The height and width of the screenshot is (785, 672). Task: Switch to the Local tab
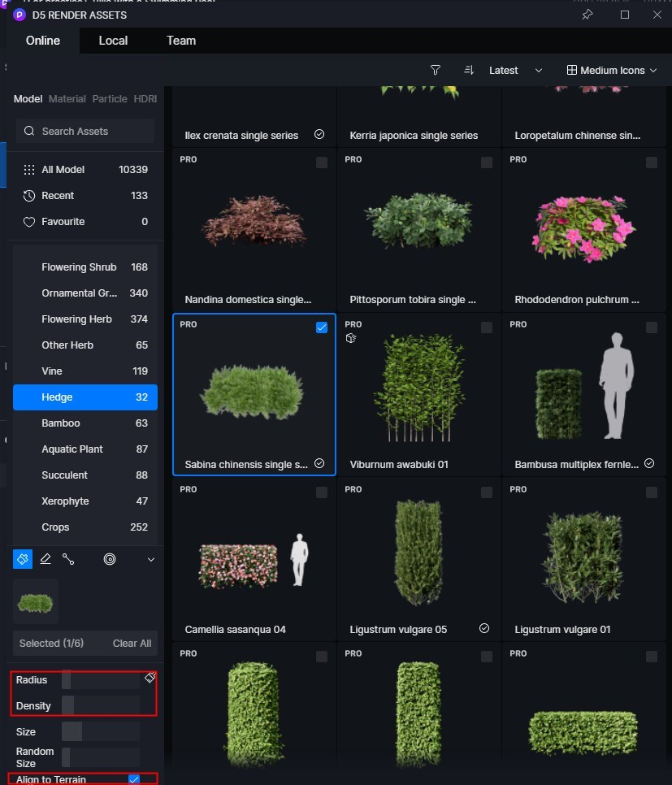(113, 41)
